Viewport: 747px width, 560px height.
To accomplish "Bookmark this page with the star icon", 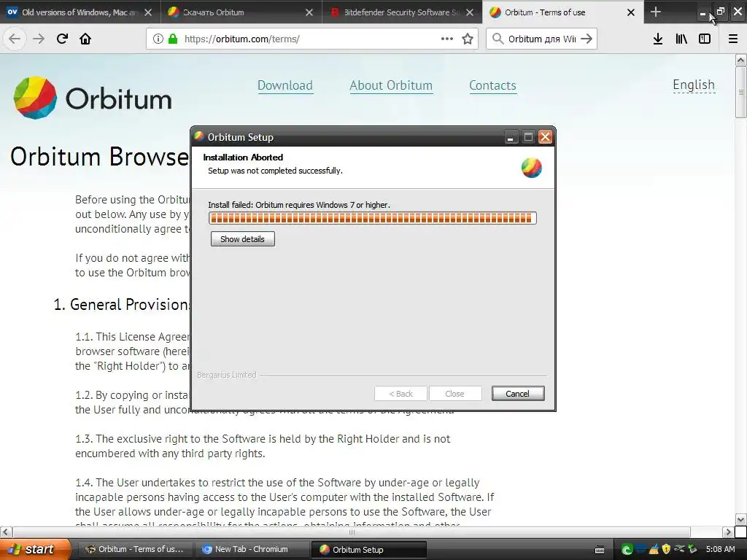I will tap(468, 39).
